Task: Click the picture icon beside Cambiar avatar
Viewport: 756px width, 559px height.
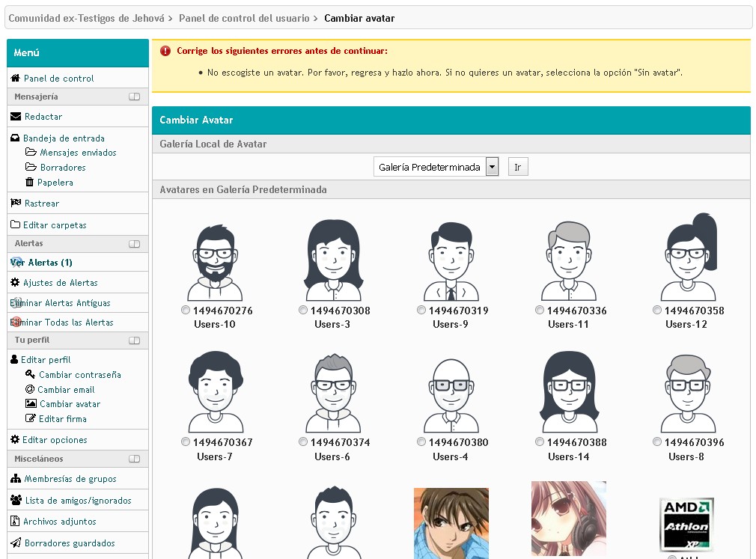Action: pyautogui.click(x=31, y=404)
